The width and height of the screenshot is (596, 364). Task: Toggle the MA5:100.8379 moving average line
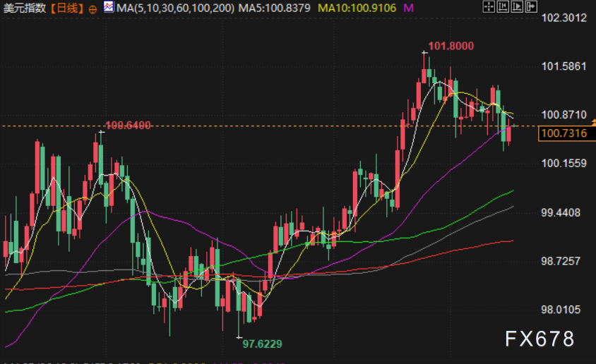pos(274,8)
